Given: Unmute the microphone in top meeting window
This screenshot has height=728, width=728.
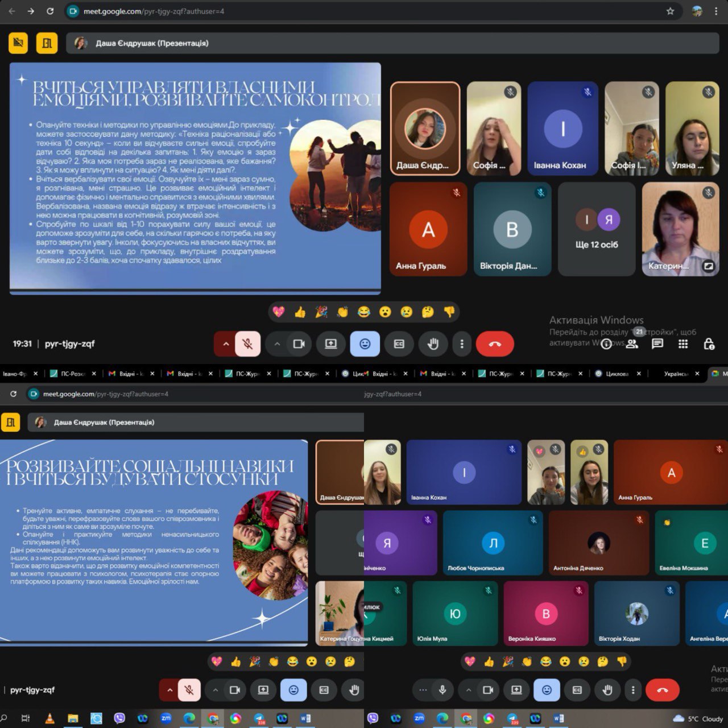Looking at the screenshot, I should click(247, 344).
